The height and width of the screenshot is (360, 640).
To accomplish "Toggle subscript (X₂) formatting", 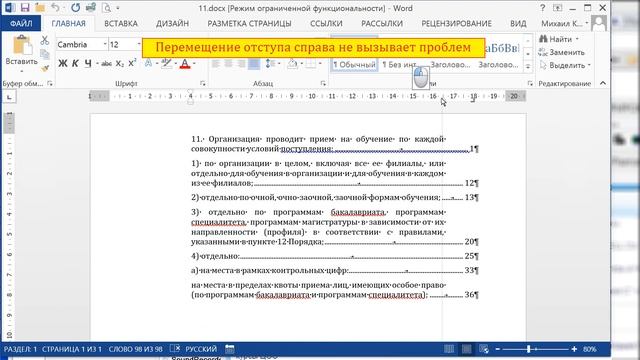I will pos(119,63).
